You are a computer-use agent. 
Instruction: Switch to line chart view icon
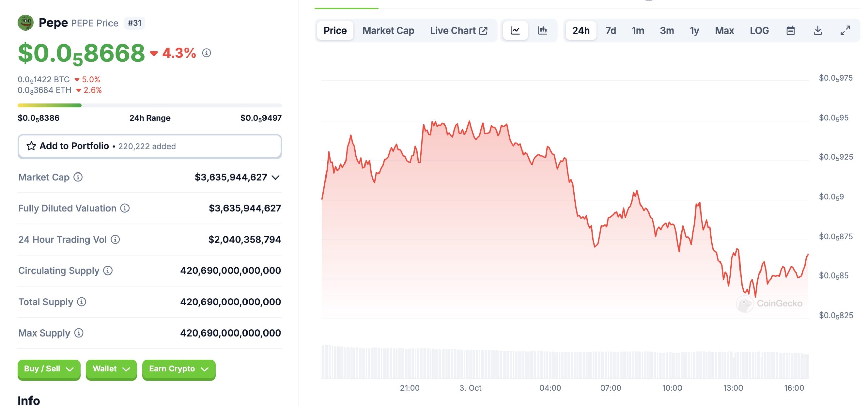(515, 31)
